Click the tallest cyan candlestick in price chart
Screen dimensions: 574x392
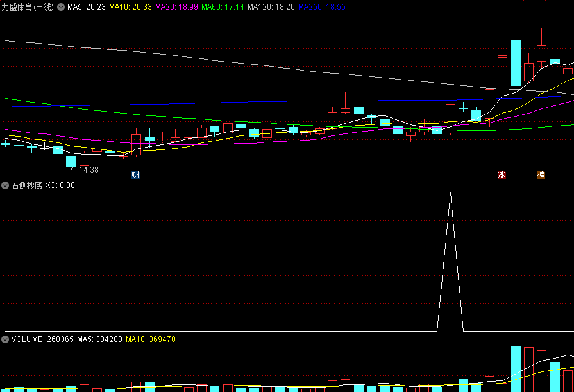click(x=516, y=63)
